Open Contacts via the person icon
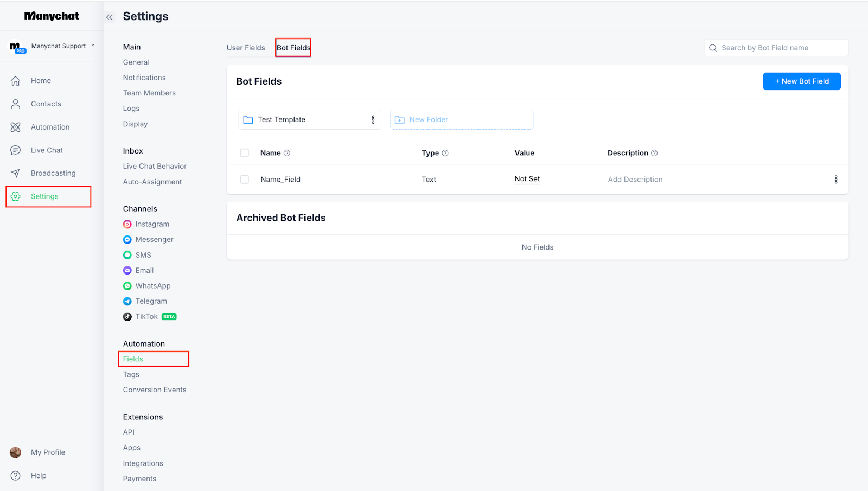868x491 pixels. click(16, 104)
